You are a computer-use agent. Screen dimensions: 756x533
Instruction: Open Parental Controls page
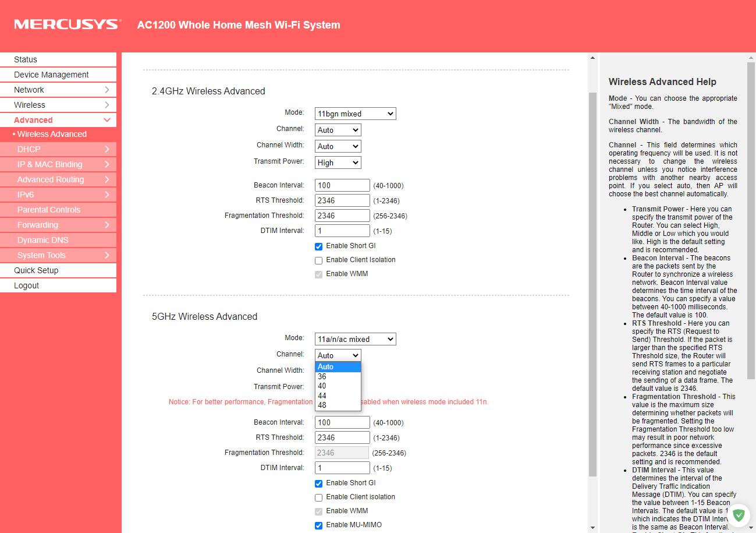tap(49, 210)
